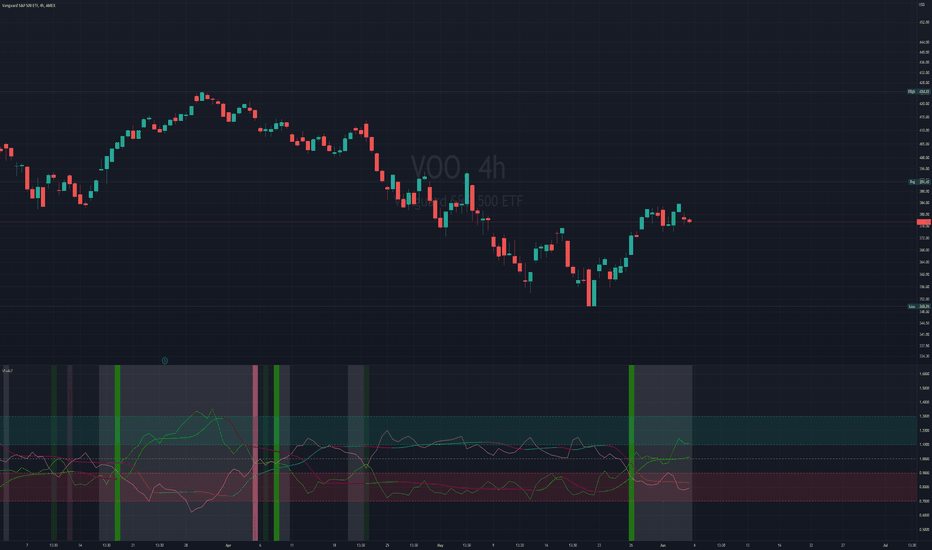932x550 pixels.
Task: Click the 'Jul' label on time axis
Action: [886, 545]
